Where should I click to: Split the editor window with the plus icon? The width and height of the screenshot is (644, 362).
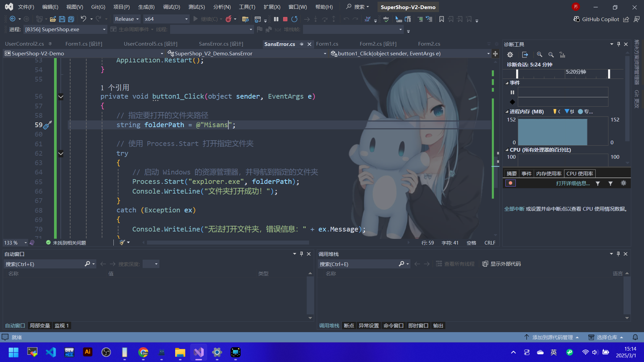point(495,54)
